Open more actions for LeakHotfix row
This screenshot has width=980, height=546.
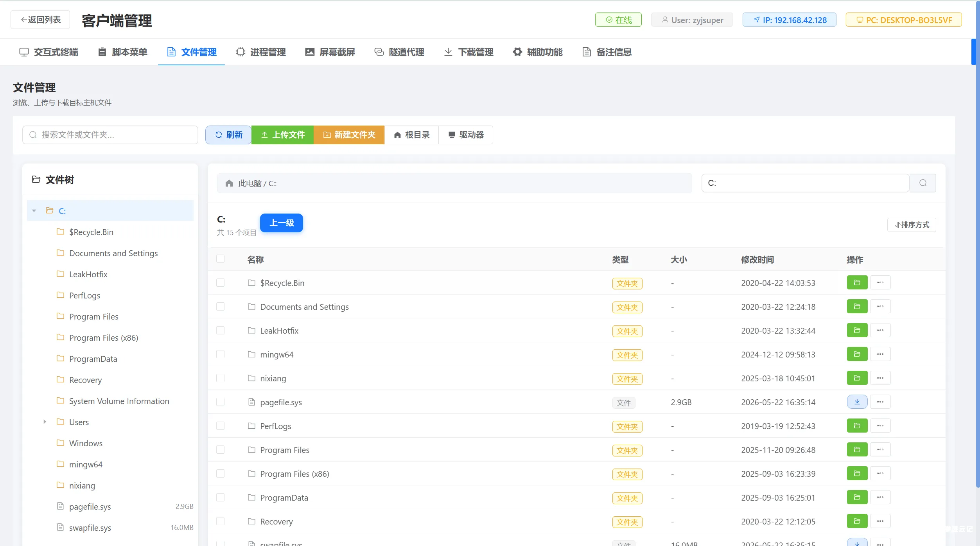point(880,330)
